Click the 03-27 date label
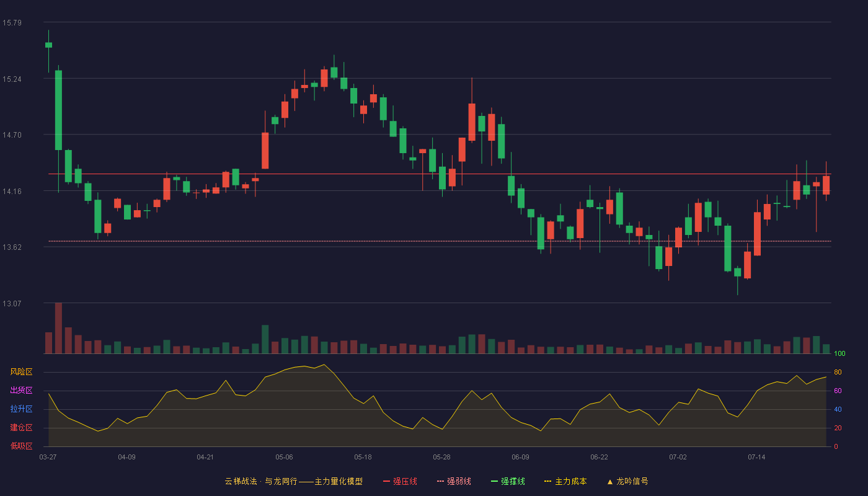The height and width of the screenshot is (496, 868). (x=48, y=457)
